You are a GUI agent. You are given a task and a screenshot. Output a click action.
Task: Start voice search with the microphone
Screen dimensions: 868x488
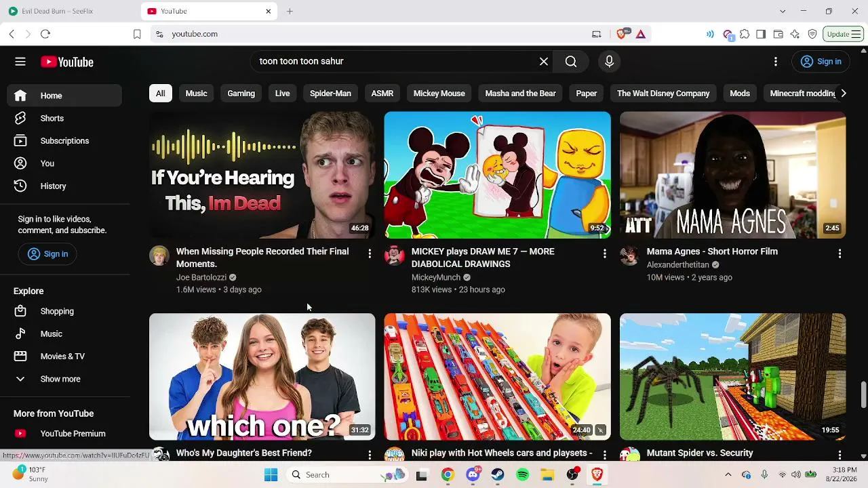pyautogui.click(x=609, y=62)
